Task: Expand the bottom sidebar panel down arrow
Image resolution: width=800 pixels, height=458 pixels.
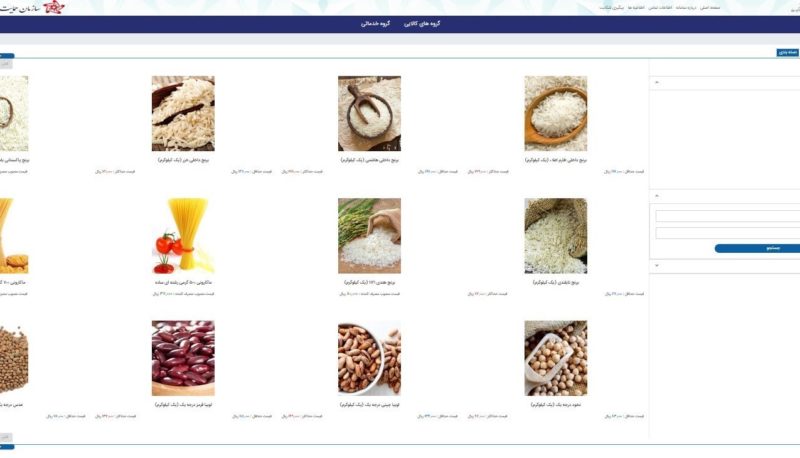Action: click(x=657, y=266)
